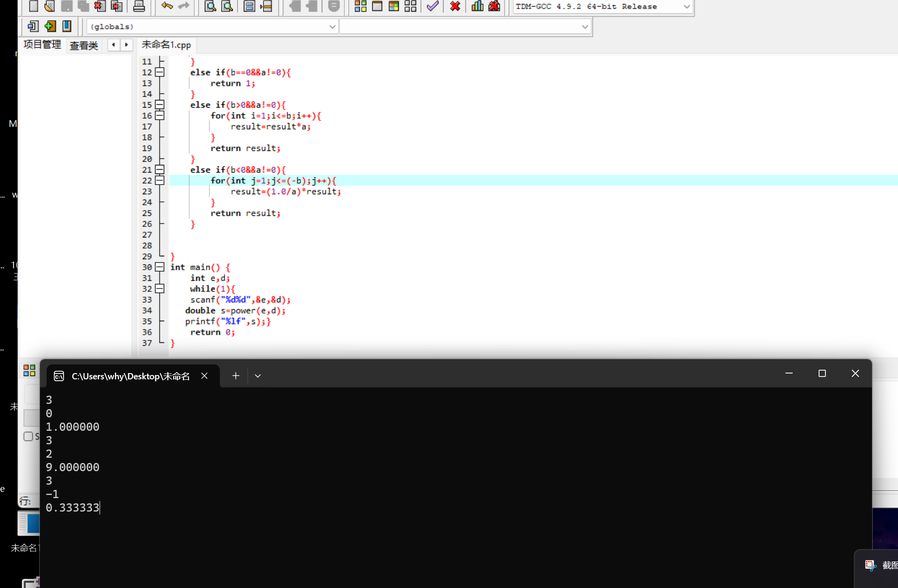Screen dimensions: 898x588
Task: Open a new terminal tab with plus
Action: pos(236,376)
